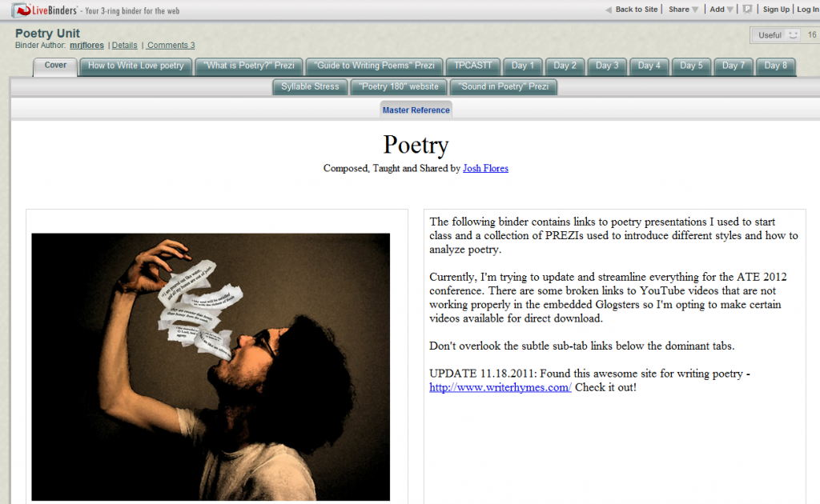Open the "How to Write Love poetry" tab
The height and width of the screenshot is (504, 820).
(135, 66)
